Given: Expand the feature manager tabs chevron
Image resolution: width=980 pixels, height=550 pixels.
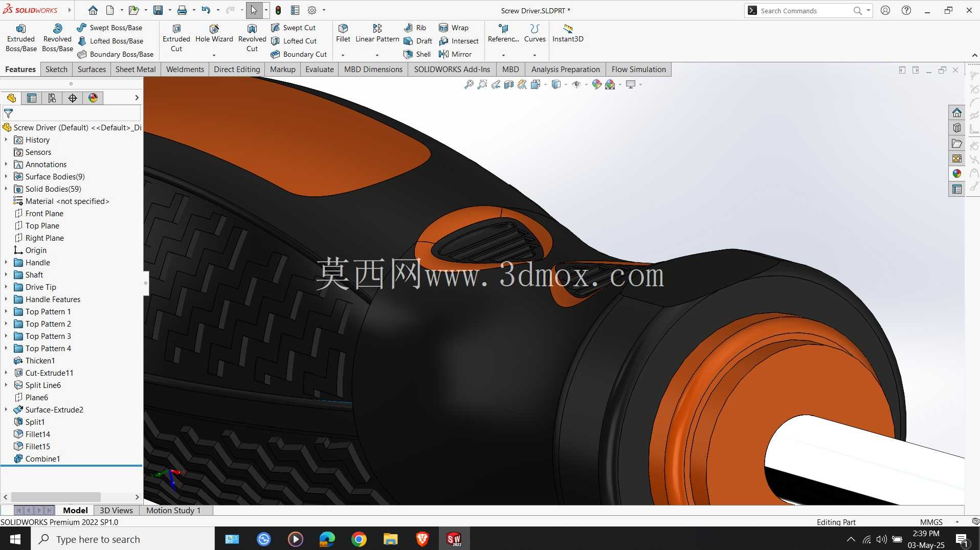Looking at the screenshot, I should point(137,98).
